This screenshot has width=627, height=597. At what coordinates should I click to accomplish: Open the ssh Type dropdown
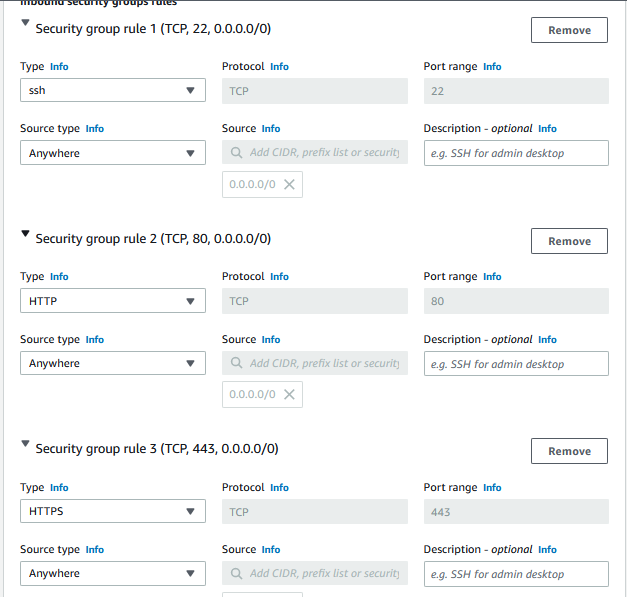point(112,91)
